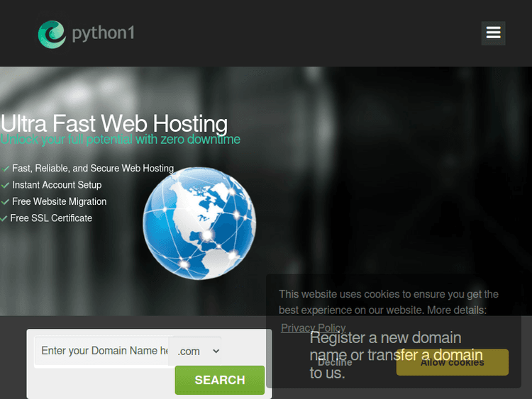Click checkmark icon beside Free SSL Certificate

(x=4, y=218)
